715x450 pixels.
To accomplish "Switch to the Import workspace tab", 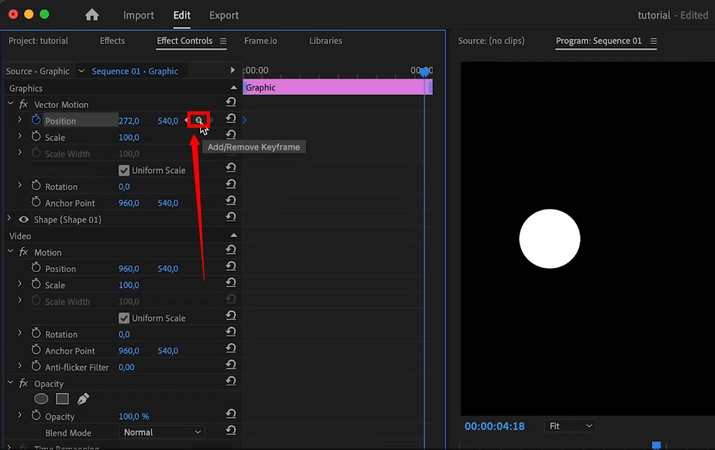I will click(138, 16).
